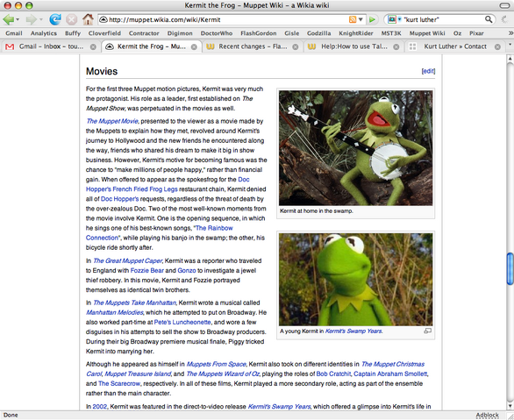514x420 pixels.
Task: Follow The Muppet Movie link
Action: tap(112, 121)
